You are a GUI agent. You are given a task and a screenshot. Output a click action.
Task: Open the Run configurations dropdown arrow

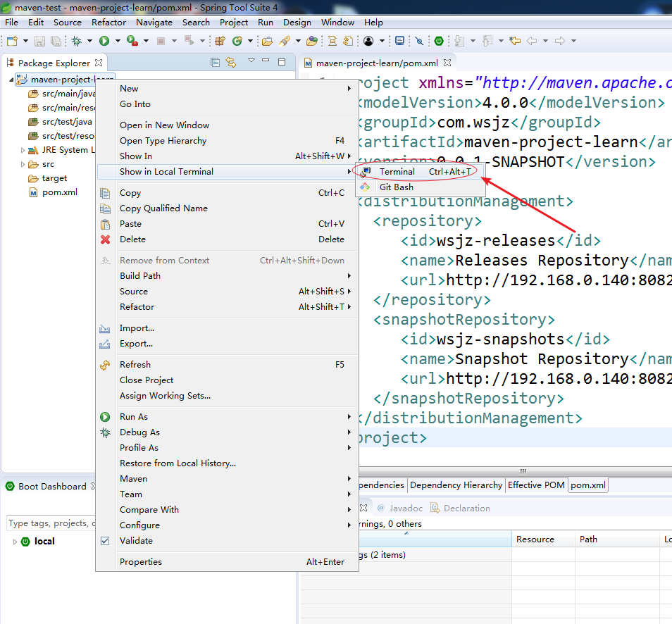[x=118, y=41]
